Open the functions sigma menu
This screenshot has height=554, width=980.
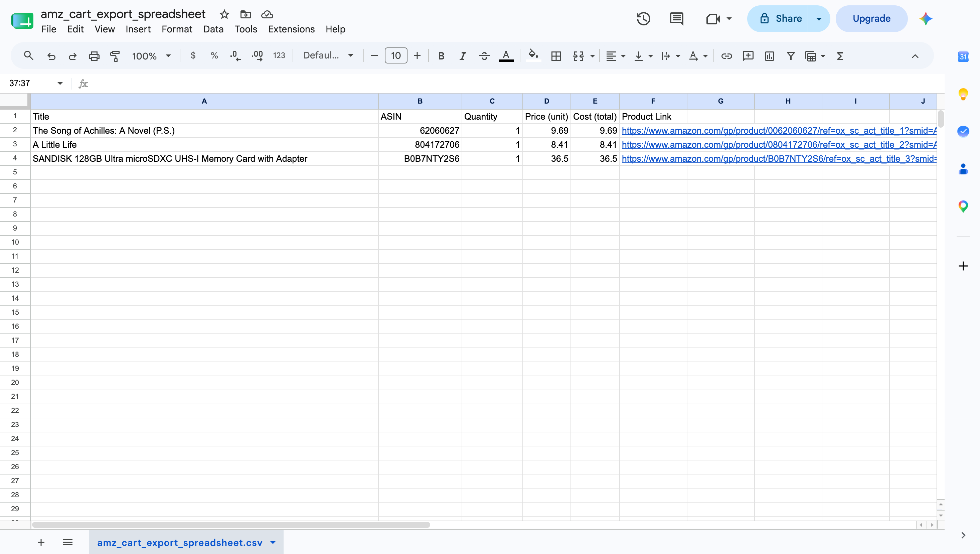pos(840,56)
